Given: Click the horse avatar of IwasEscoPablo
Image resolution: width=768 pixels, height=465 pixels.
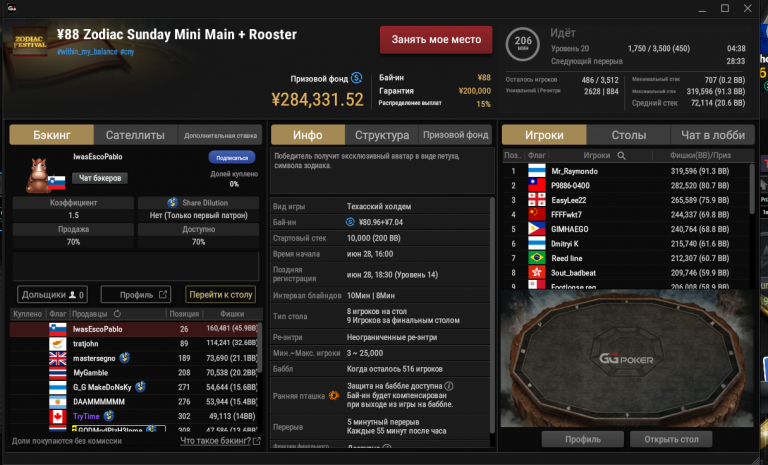Looking at the screenshot, I should point(38,175).
